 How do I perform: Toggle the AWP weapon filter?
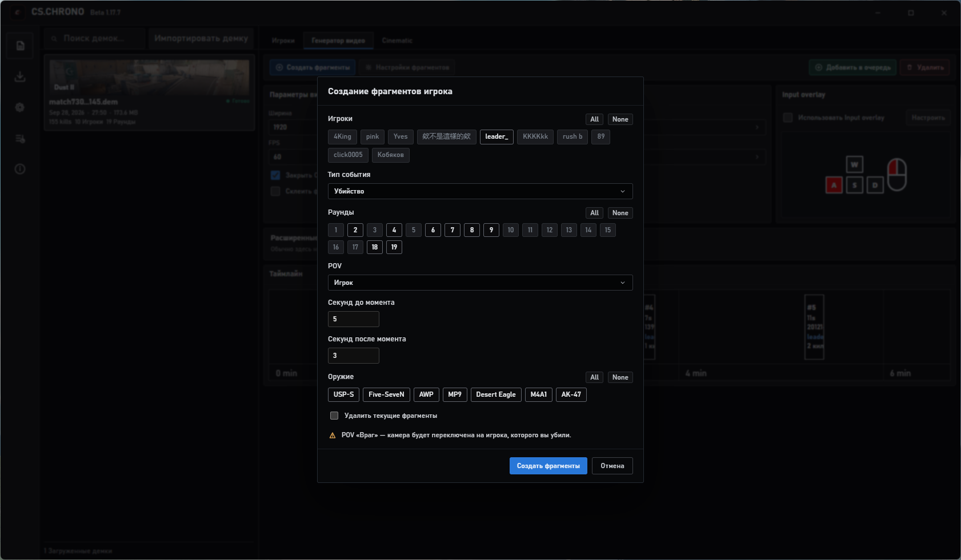point(426,394)
